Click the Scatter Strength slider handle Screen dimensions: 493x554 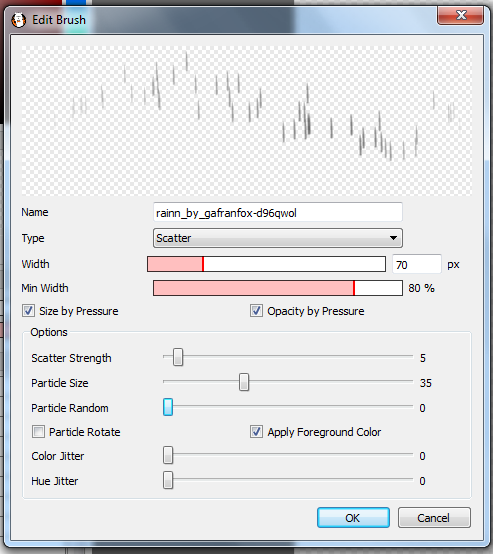(178, 357)
